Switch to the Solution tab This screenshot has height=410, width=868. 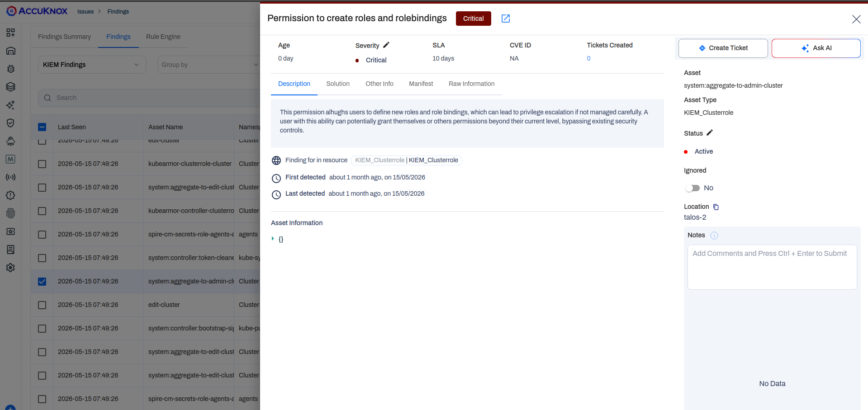coord(338,84)
